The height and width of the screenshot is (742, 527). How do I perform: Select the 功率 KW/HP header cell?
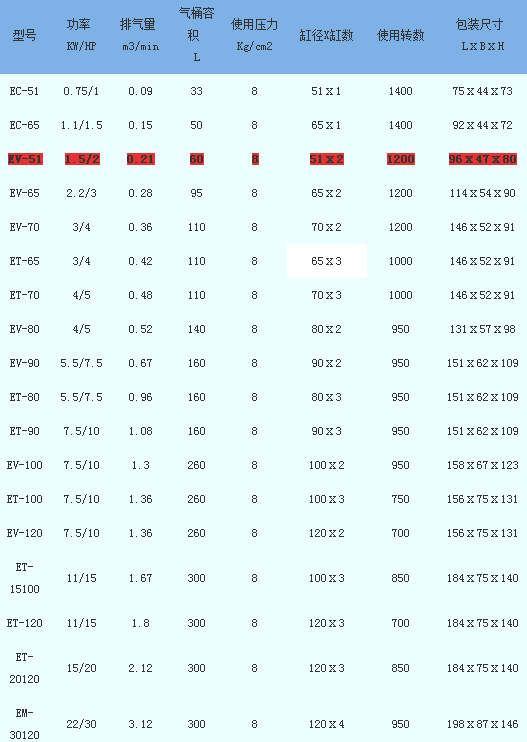81,35
